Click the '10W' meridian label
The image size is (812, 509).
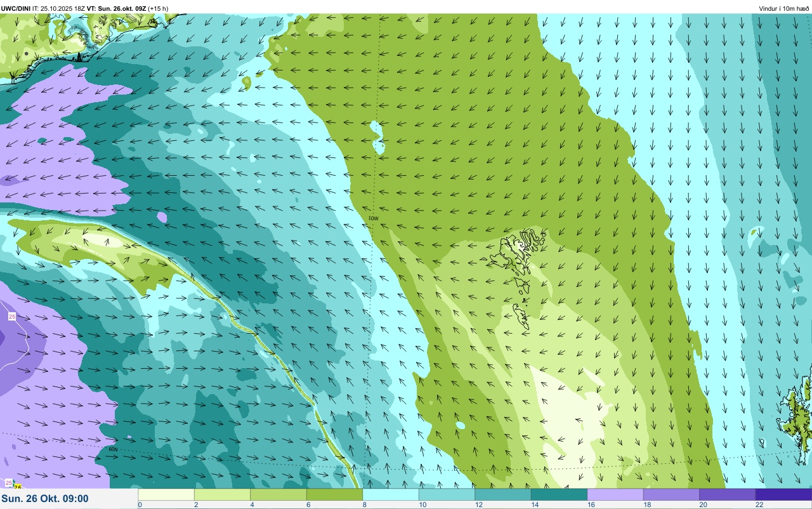pyautogui.click(x=374, y=218)
